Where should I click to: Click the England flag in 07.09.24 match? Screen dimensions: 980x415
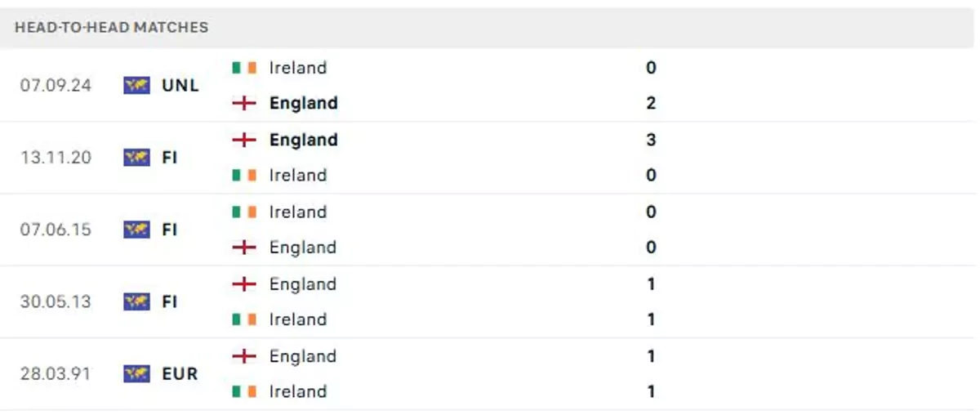coord(244,103)
